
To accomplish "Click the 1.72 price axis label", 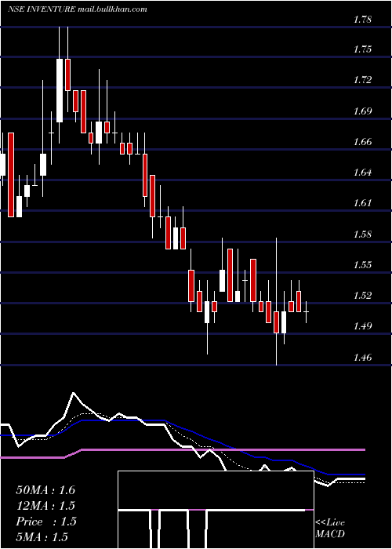I will coord(362,80).
